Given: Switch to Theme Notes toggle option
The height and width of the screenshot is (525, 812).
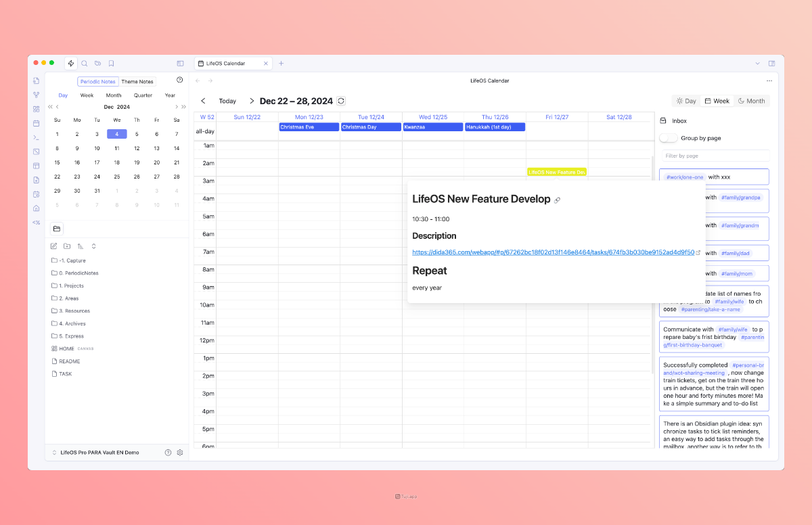Looking at the screenshot, I should (x=137, y=82).
